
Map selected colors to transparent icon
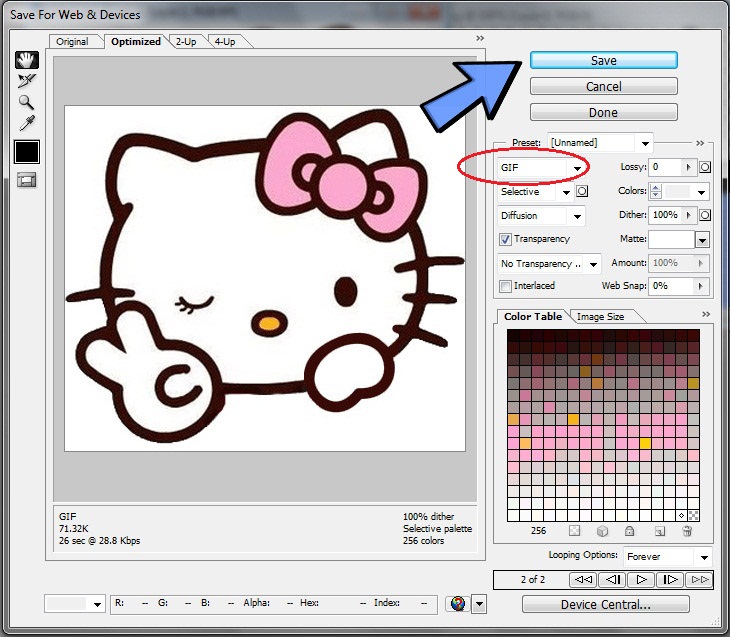(575, 531)
